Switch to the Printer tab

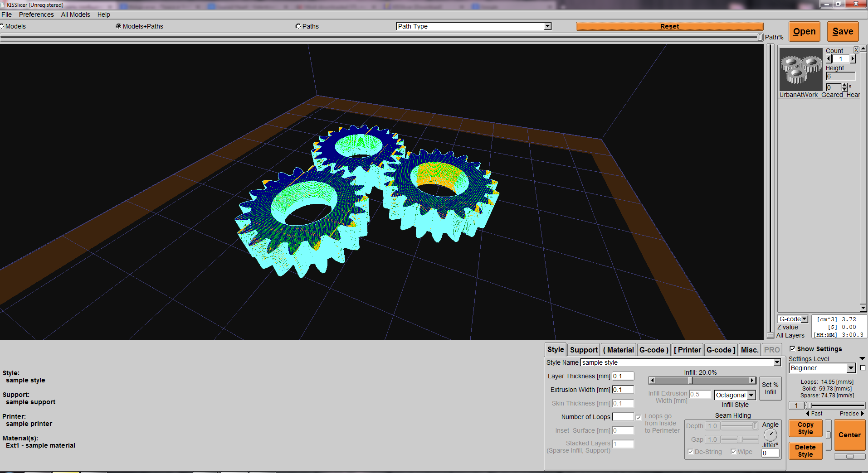(x=688, y=350)
